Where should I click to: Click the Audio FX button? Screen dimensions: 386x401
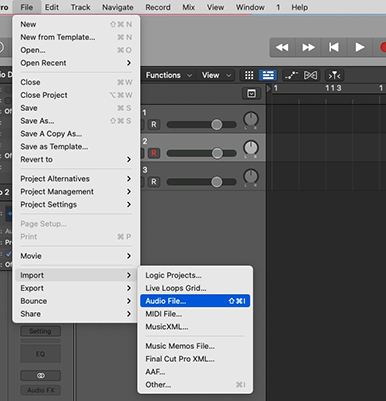41,390
